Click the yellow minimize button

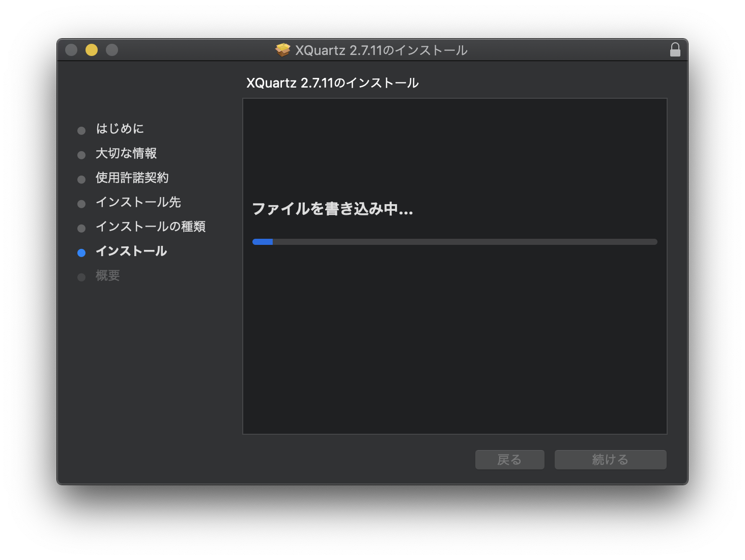click(92, 50)
